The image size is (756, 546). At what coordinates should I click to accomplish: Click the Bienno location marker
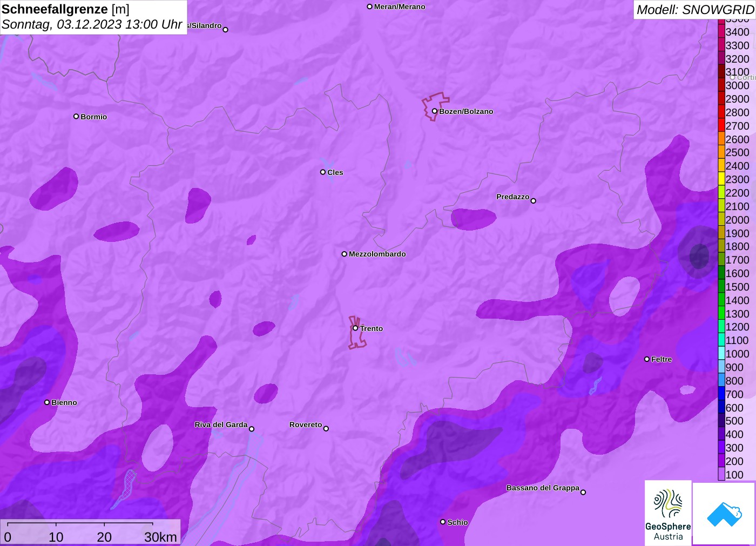click(x=47, y=402)
